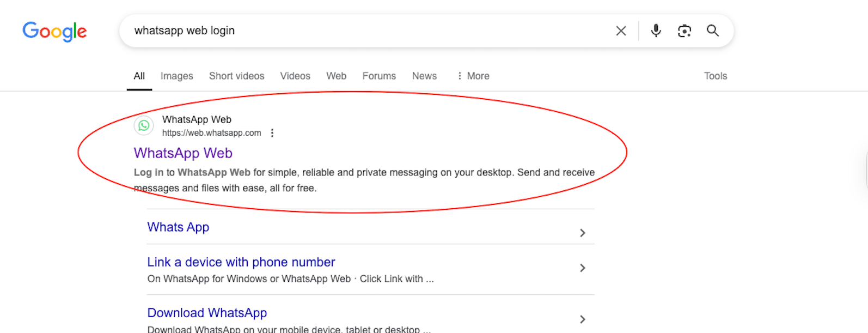Screen dimensions: 868x333
Task: Click the Google logo
Action: tap(54, 31)
